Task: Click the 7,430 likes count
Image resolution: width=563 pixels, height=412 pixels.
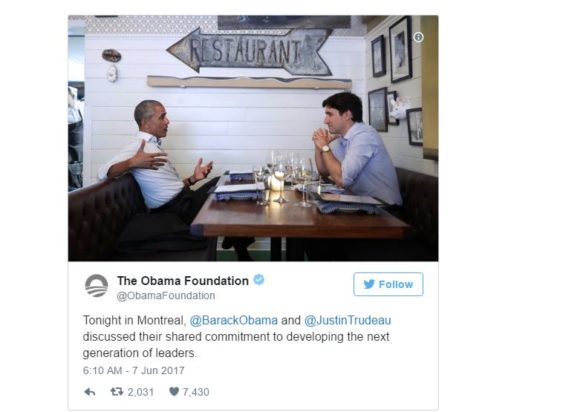Action: 196,392
